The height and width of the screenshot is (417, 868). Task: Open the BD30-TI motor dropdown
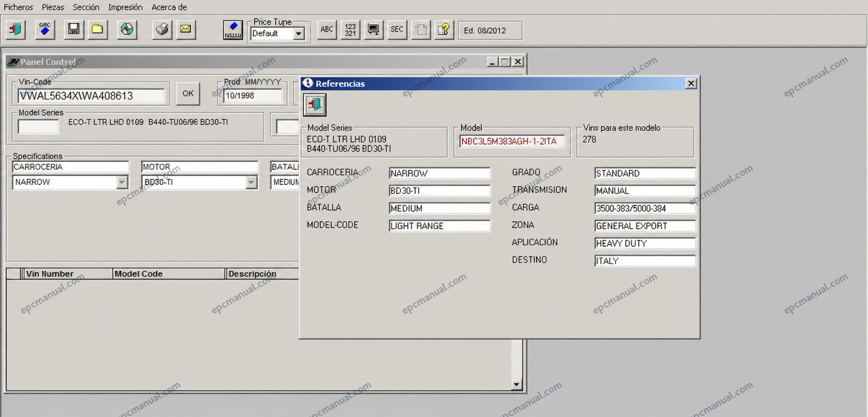pyautogui.click(x=251, y=182)
